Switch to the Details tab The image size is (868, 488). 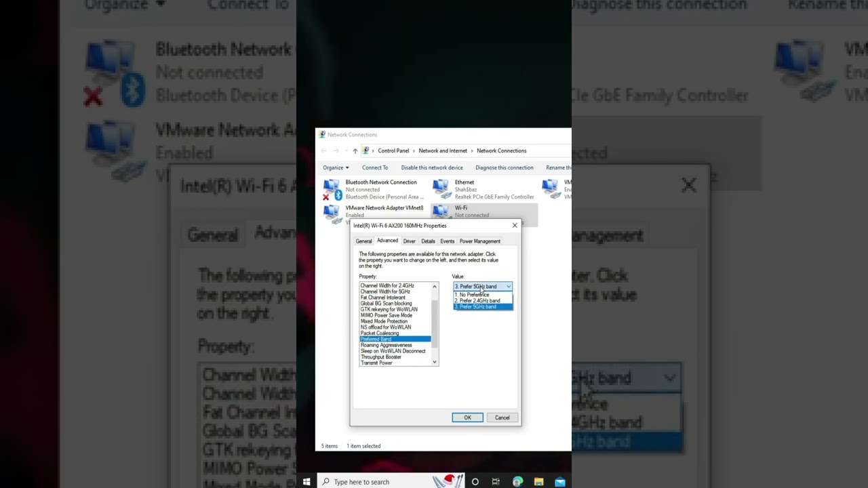pyautogui.click(x=428, y=241)
